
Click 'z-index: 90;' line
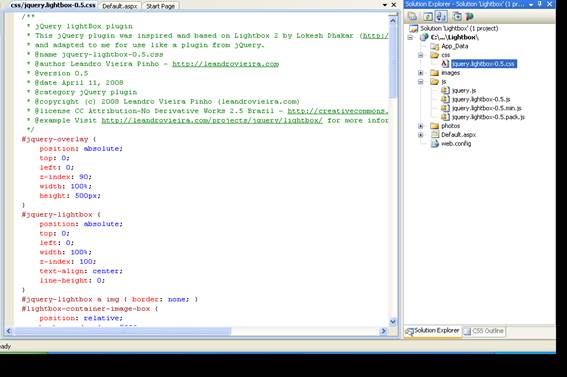point(65,177)
